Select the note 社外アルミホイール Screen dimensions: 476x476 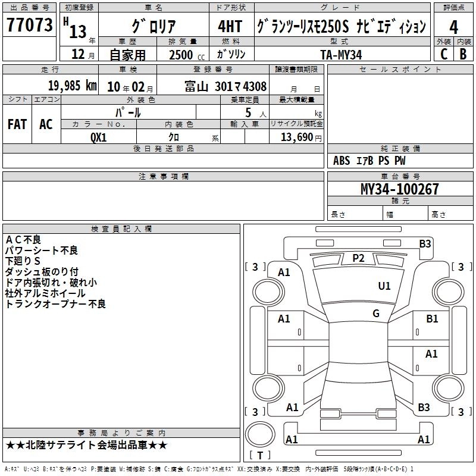[x=45, y=293]
